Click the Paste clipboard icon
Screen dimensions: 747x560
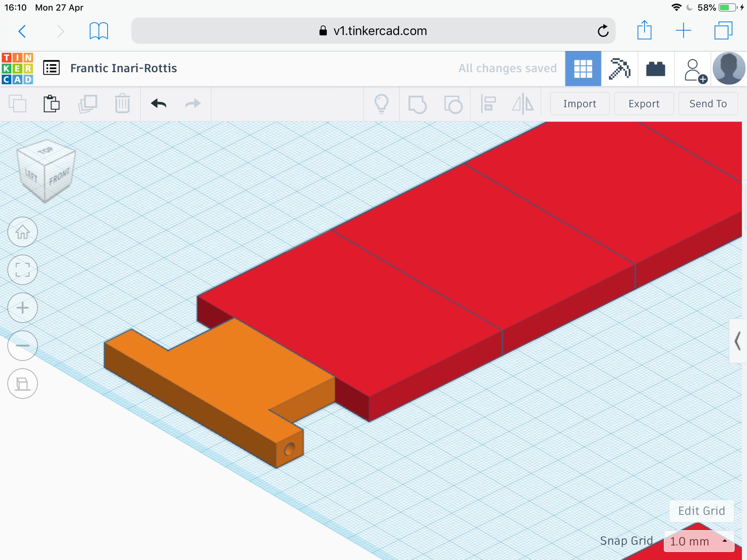[x=51, y=104]
